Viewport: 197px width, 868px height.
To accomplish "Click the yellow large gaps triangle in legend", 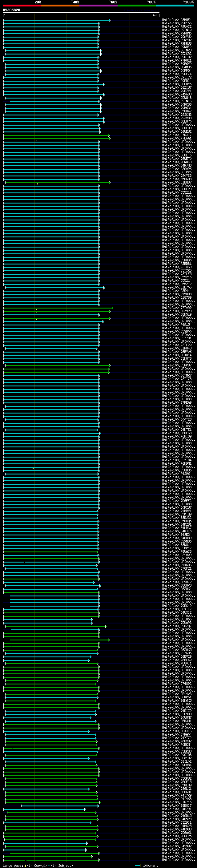I will (x=25, y=865).
